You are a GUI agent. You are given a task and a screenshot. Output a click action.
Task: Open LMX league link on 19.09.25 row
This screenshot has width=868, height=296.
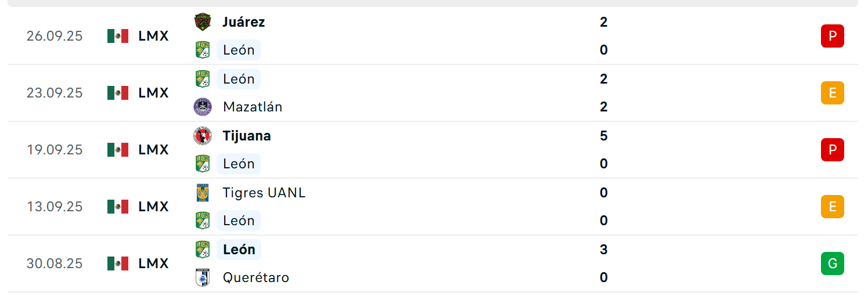153,150
